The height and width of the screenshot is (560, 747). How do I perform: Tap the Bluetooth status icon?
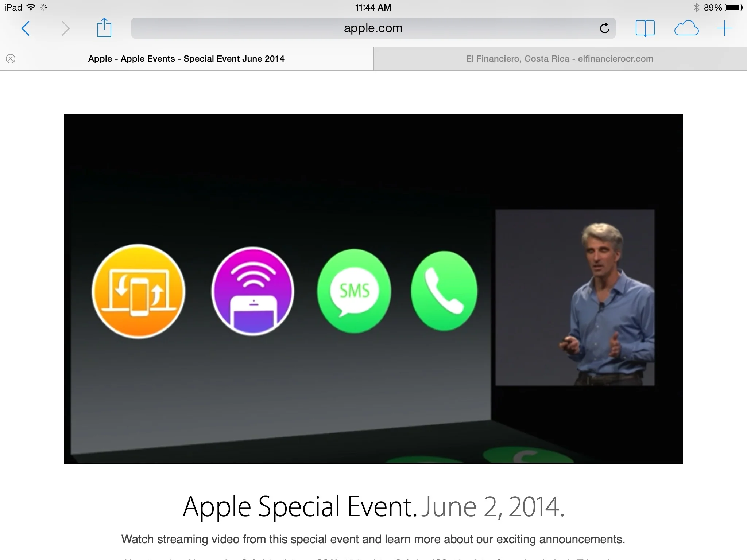(x=696, y=7)
